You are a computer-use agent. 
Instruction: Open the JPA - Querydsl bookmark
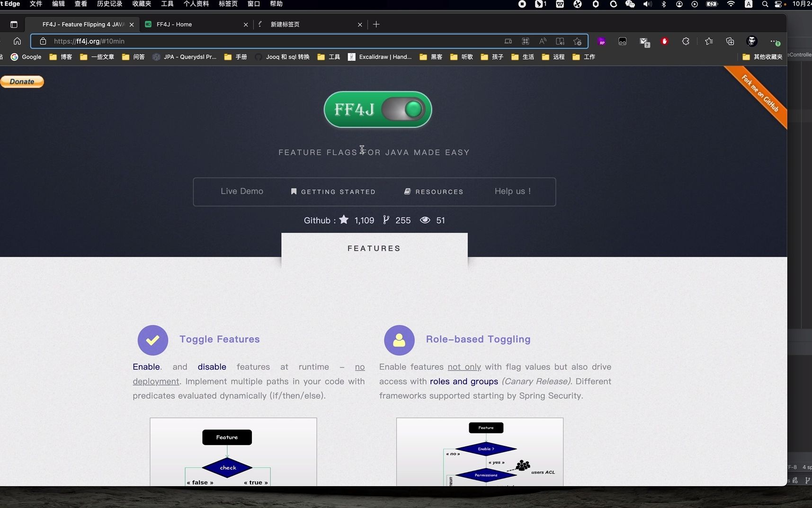[x=184, y=57]
